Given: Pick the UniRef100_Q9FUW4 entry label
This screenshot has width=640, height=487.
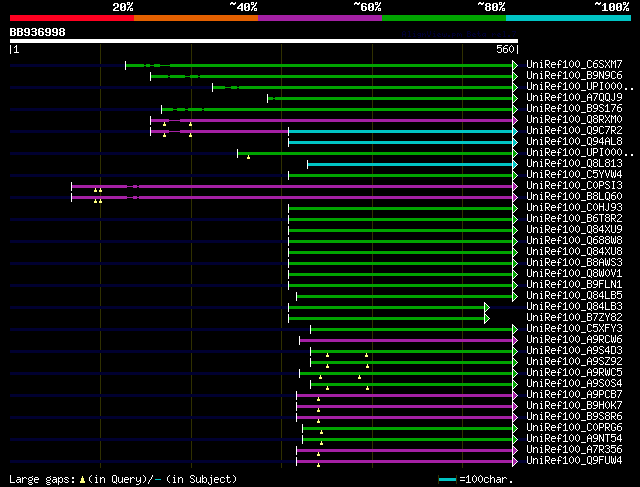Looking at the screenshot, I should 574,461.
